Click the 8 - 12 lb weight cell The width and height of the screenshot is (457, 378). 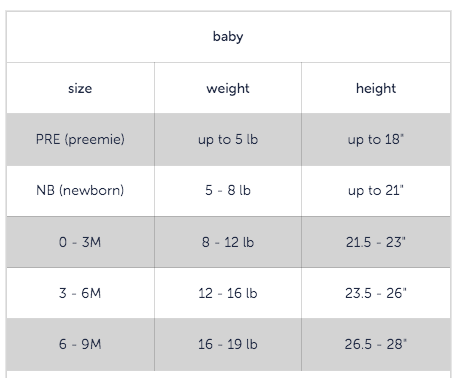pyautogui.click(x=228, y=242)
